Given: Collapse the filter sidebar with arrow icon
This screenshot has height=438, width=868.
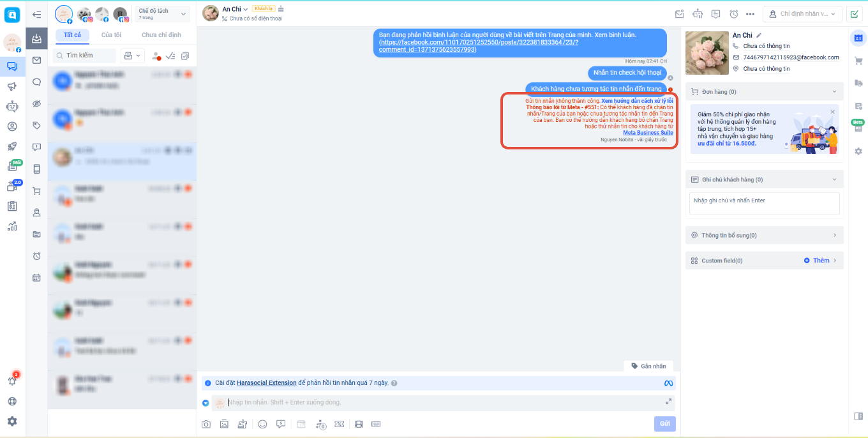Looking at the screenshot, I should pyautogui.click(x=37, y=15).
